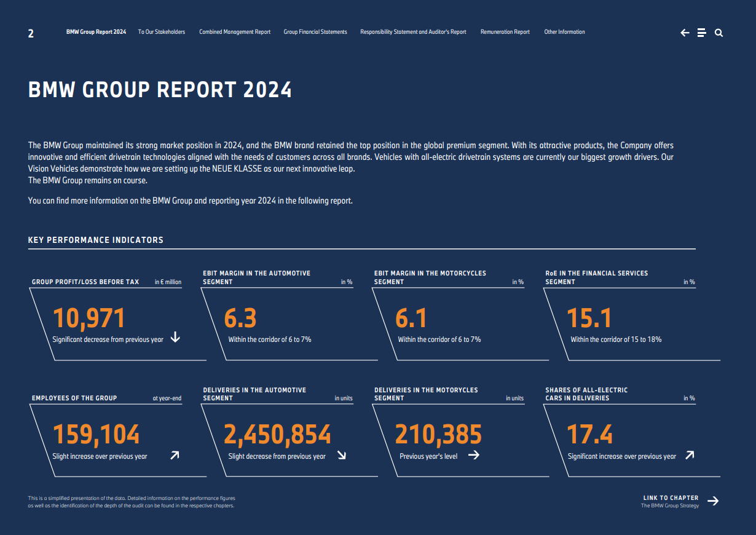
Task: Select Group Financial Statements in navigation
Action: pos(315,32)
